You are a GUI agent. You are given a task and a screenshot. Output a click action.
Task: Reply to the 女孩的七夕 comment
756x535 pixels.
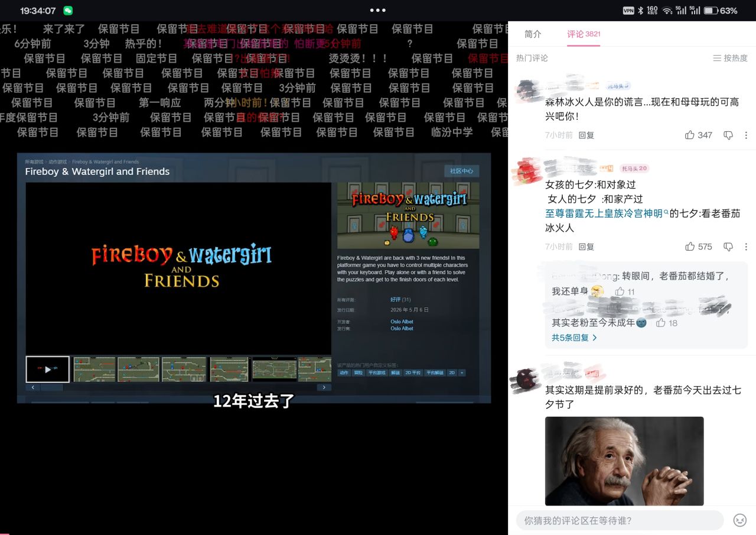[586, 247]
